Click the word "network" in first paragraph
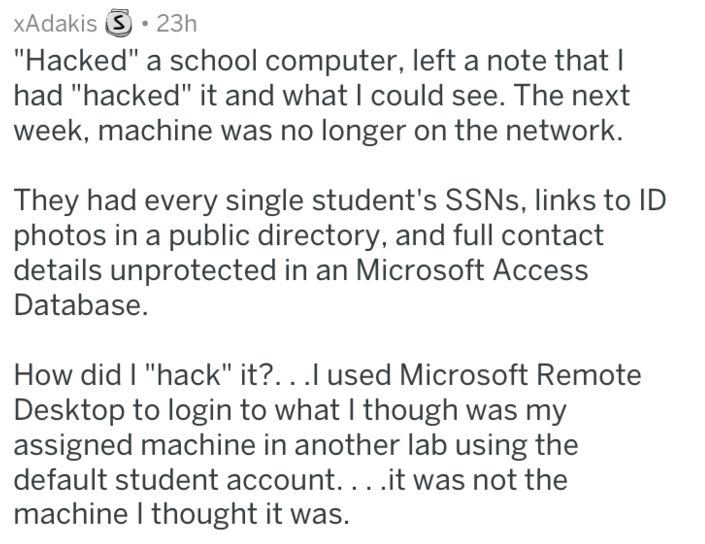Screen dimensions: 705x544 (x=565, y=130)
